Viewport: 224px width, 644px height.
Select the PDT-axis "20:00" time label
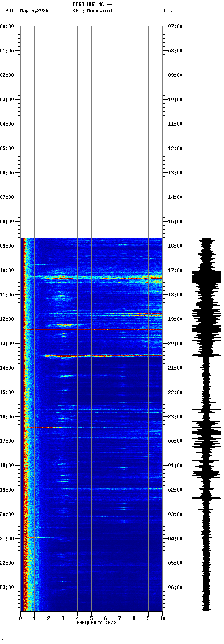(7, 514)
